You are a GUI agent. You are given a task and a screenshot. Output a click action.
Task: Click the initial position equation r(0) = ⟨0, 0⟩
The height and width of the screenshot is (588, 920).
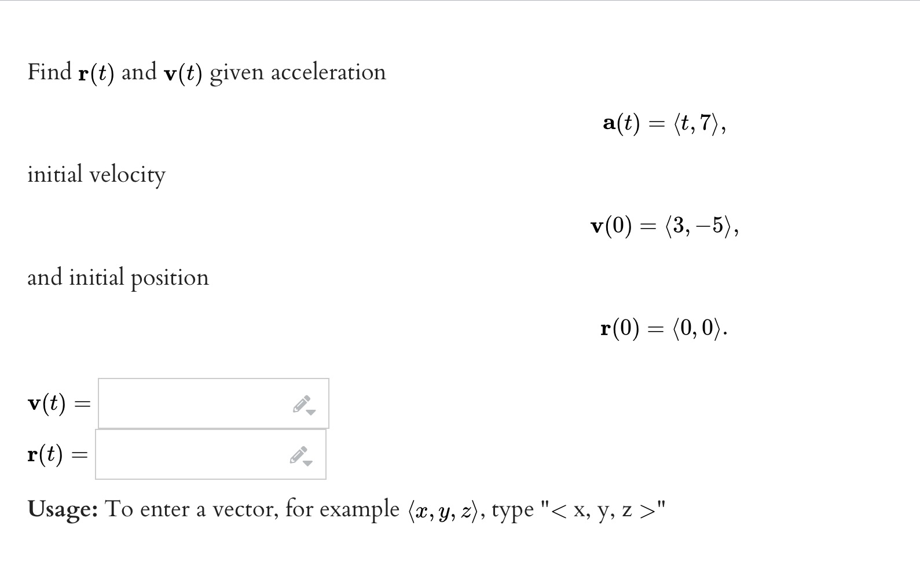tap(664, 328)
